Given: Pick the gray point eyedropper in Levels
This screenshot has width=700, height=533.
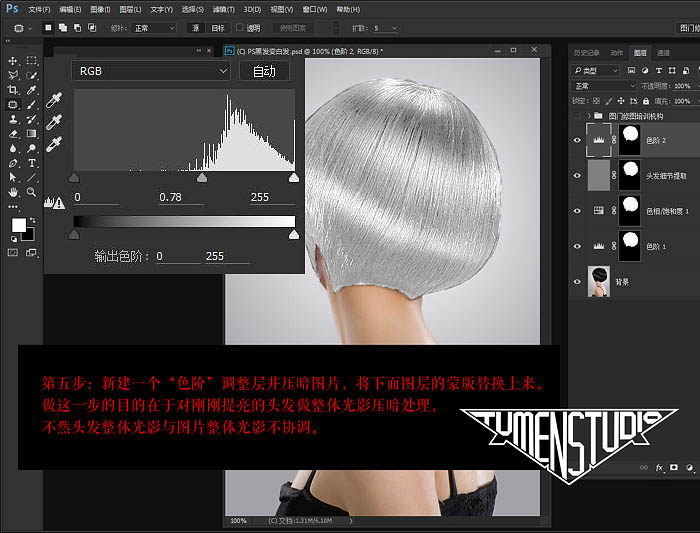Looking at the screenshot, I should [54, 122].
